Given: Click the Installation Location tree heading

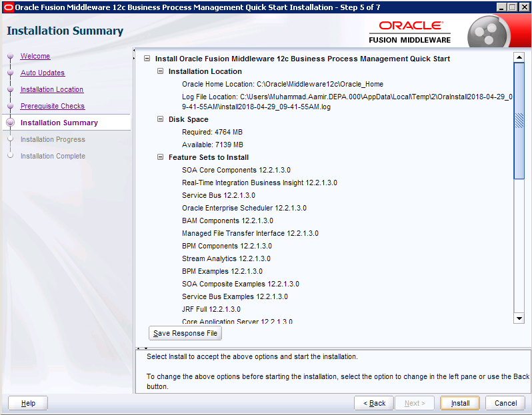Looking at the screenshot, I should pyautogui.click(x=205, y=71).
